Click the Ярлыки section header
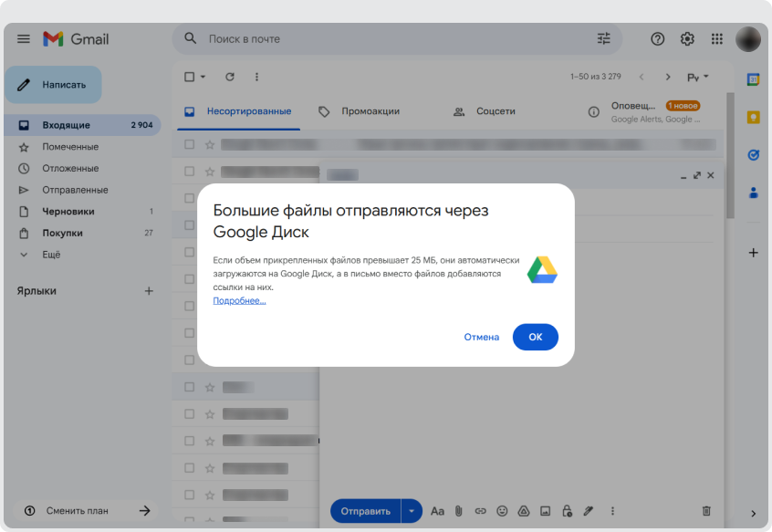 pyautogui.click(x=37, y=291)
